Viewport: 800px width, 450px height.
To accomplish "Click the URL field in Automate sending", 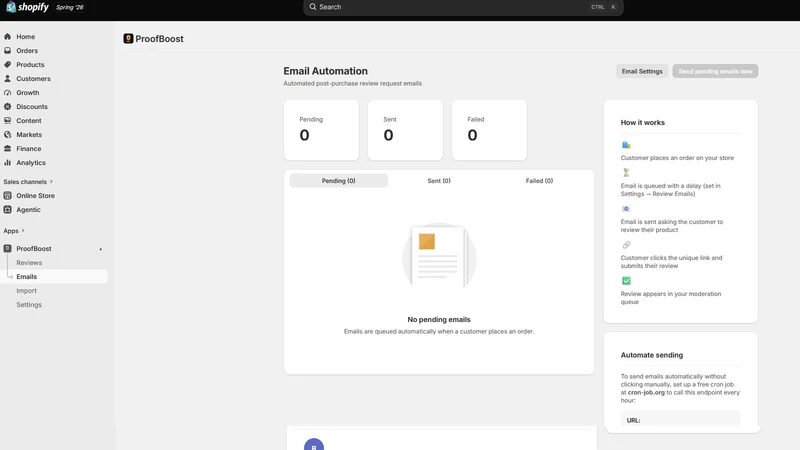I will point(680,418).
